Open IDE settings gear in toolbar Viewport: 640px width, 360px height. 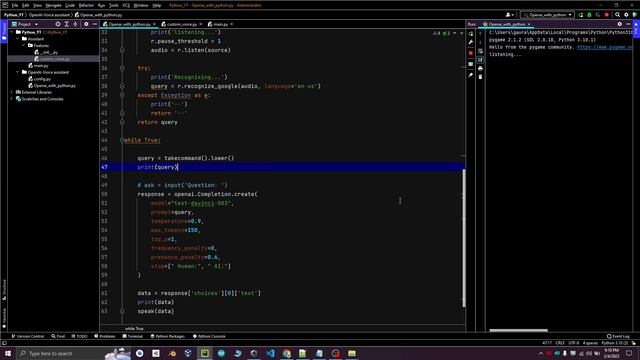[626, 15]
